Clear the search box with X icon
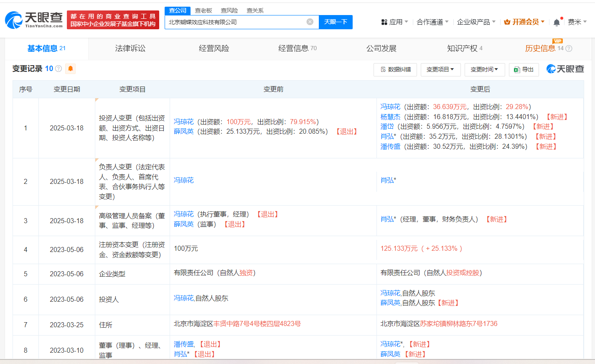Screen dimensions: 595x364 point(310,22)
